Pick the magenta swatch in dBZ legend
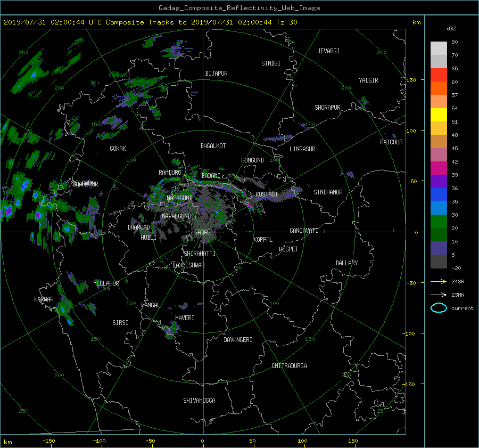The image size is (479, 448). pyautogui.click(x=439, y=168)
